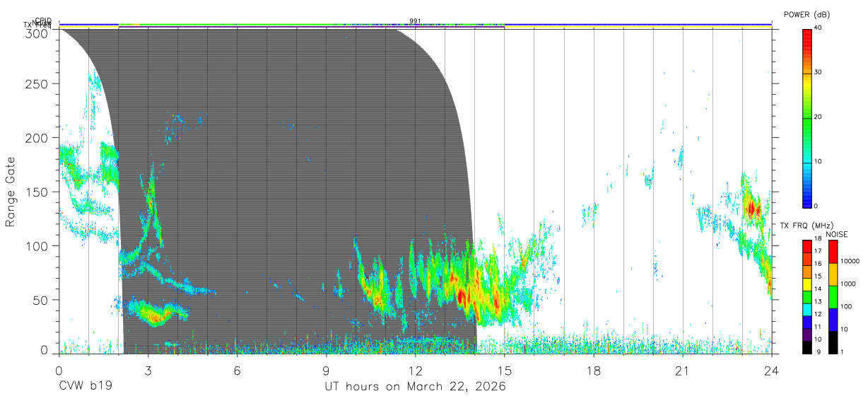The image size is (868, 401).
Task: Click the 15 UT hour tick label on x-axis
Action: click(x=505, y=371)
